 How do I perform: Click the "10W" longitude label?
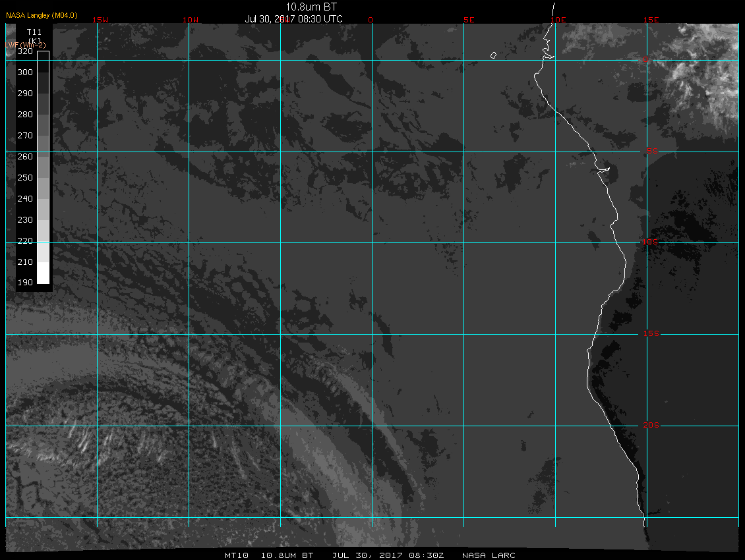point(191,20)
